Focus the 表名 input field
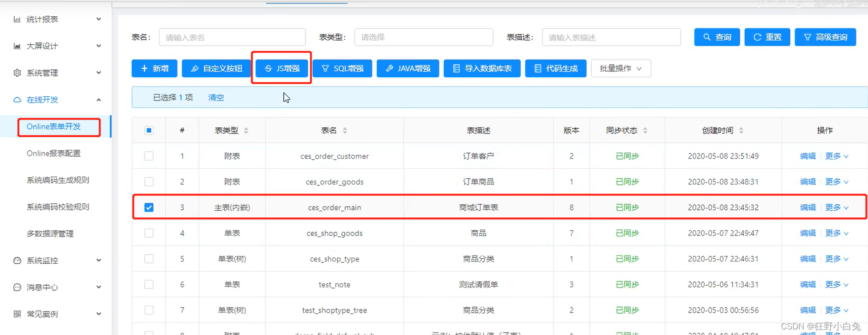Viewport: 868px width, 335px height. point(233,37)
